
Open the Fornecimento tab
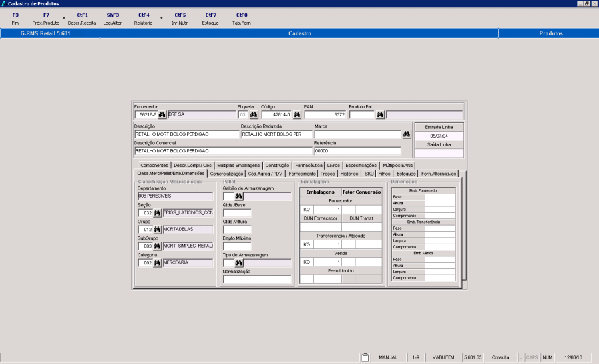(x=302, y=174)
